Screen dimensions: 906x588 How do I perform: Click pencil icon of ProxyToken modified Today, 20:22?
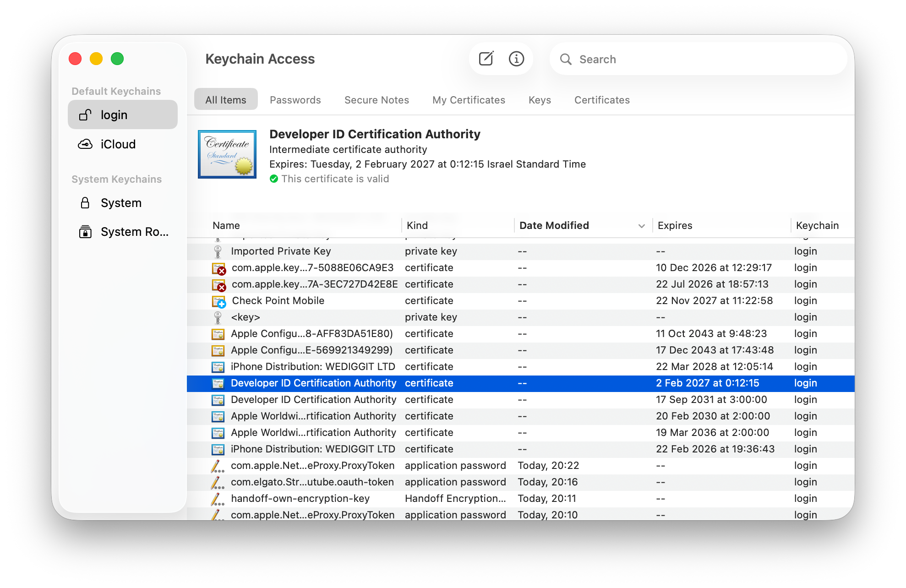click(x=218, y=466)
